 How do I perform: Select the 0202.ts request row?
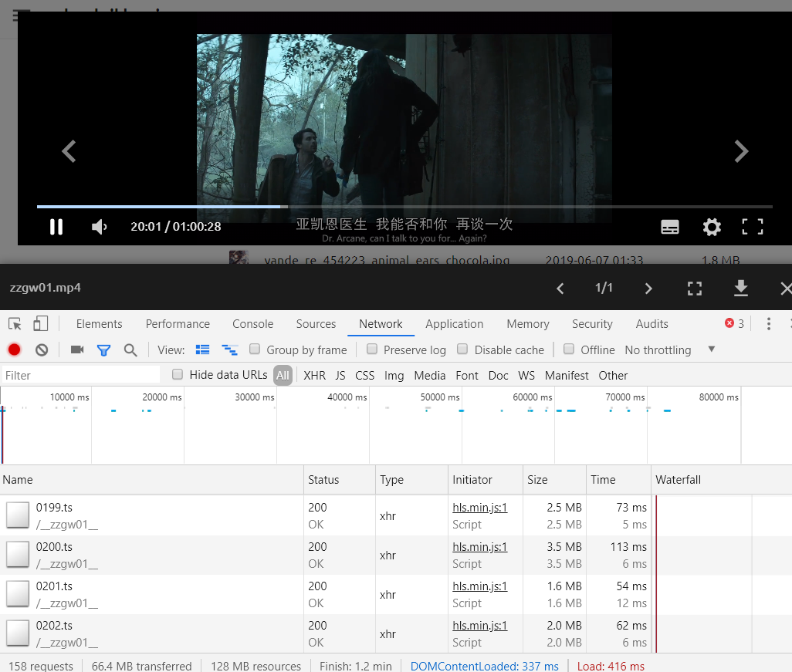pos(396,633)
